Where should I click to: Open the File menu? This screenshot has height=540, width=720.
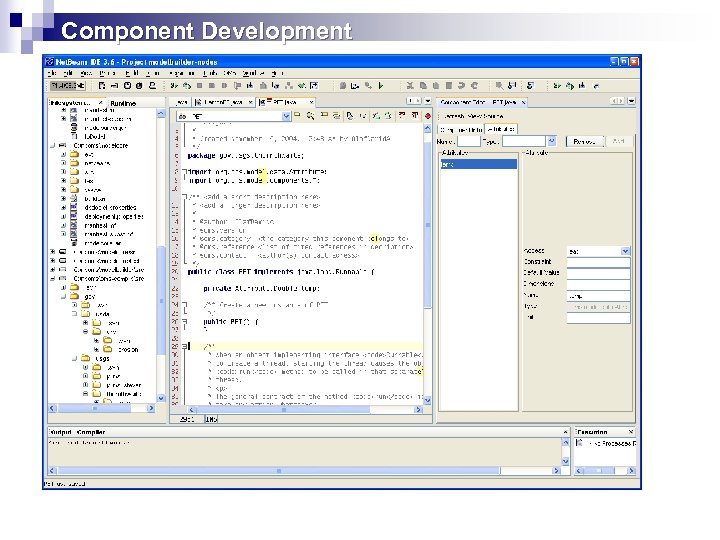point(52,73)
